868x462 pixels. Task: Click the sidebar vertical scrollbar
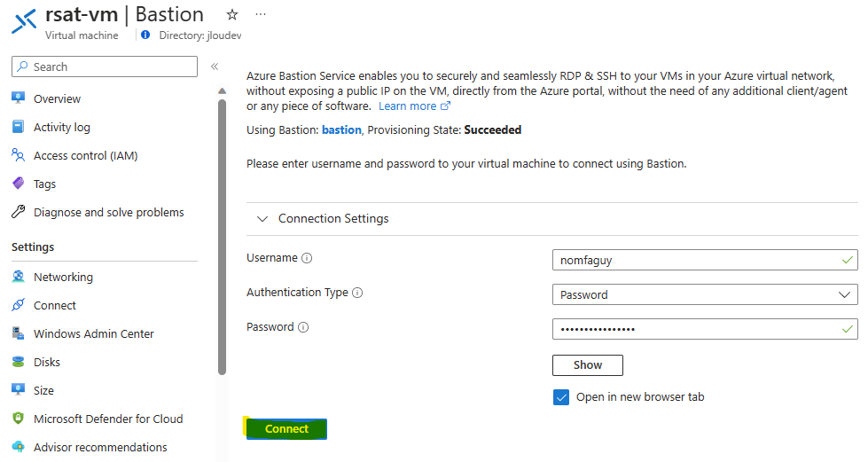pyautogui.click(x=222, y=237)
